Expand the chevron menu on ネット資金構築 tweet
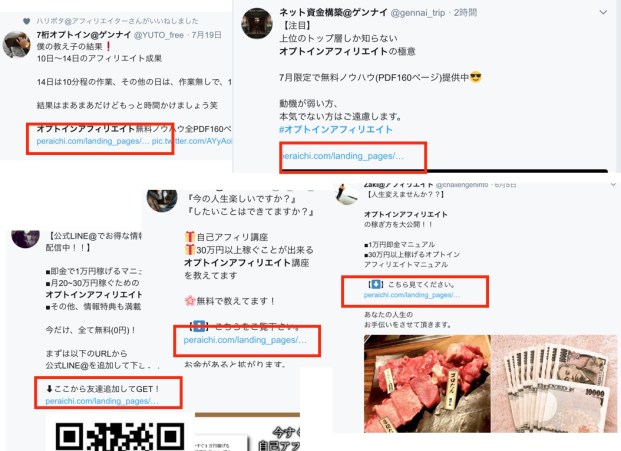Screen dimensions: 621x451 coord(603,12)
